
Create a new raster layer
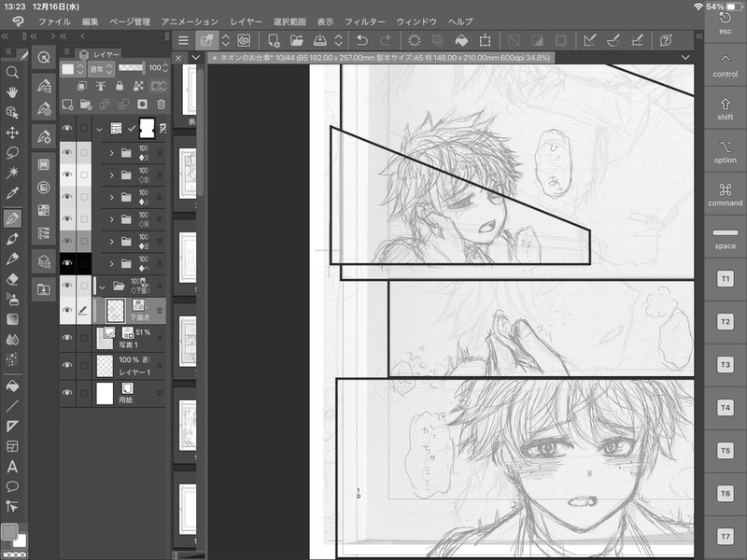[x=67, y=105]
